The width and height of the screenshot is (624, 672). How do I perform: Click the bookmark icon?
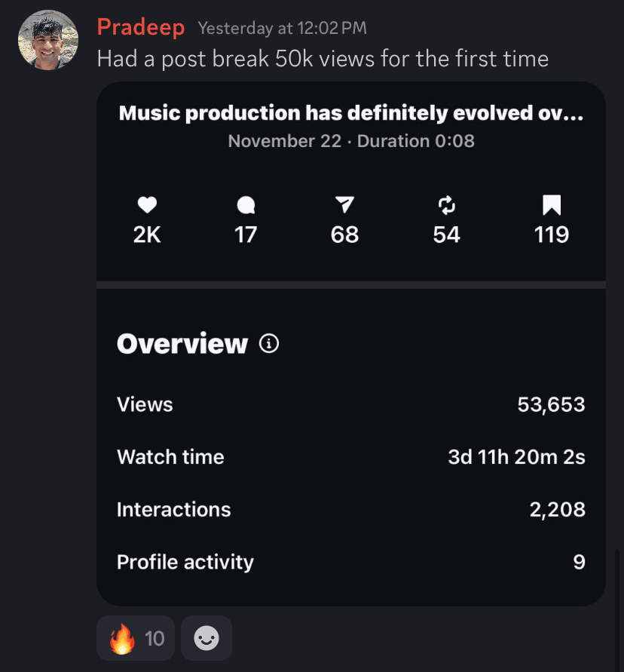(x=551, y=204)
